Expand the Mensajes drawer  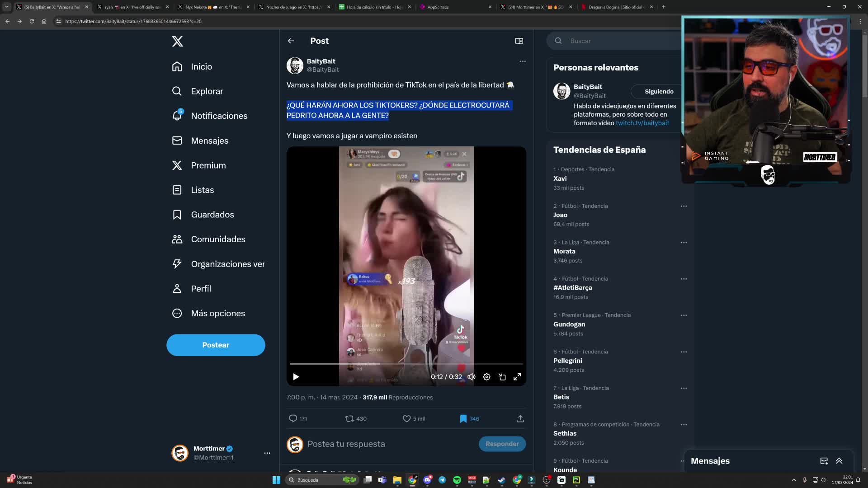point(839,461)
